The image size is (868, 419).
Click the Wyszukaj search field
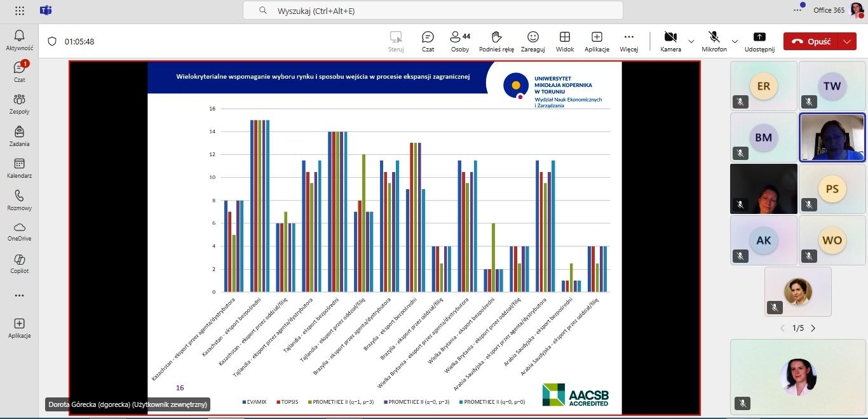tap(432, 11)
